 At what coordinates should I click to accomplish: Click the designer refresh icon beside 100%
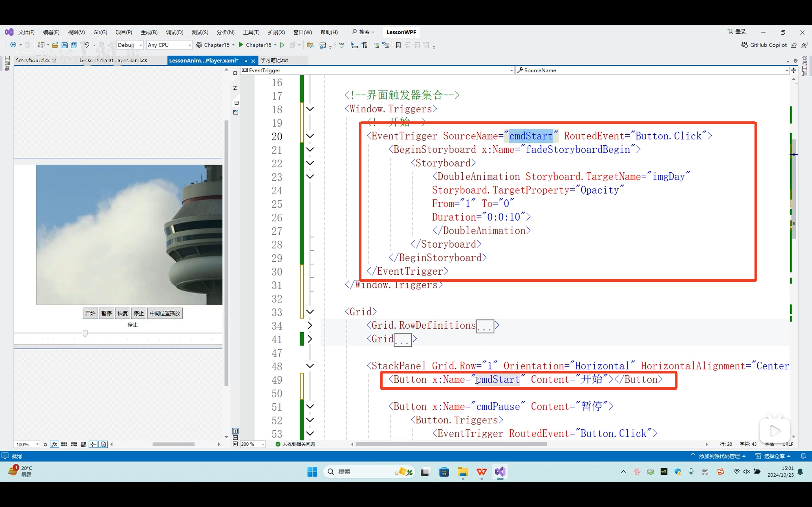click(45, 444)
